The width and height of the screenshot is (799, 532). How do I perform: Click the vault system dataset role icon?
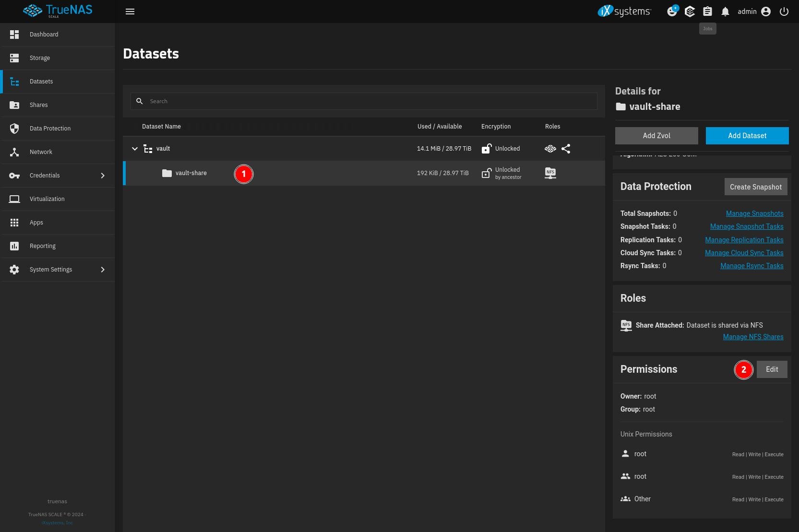click(550, 149)
